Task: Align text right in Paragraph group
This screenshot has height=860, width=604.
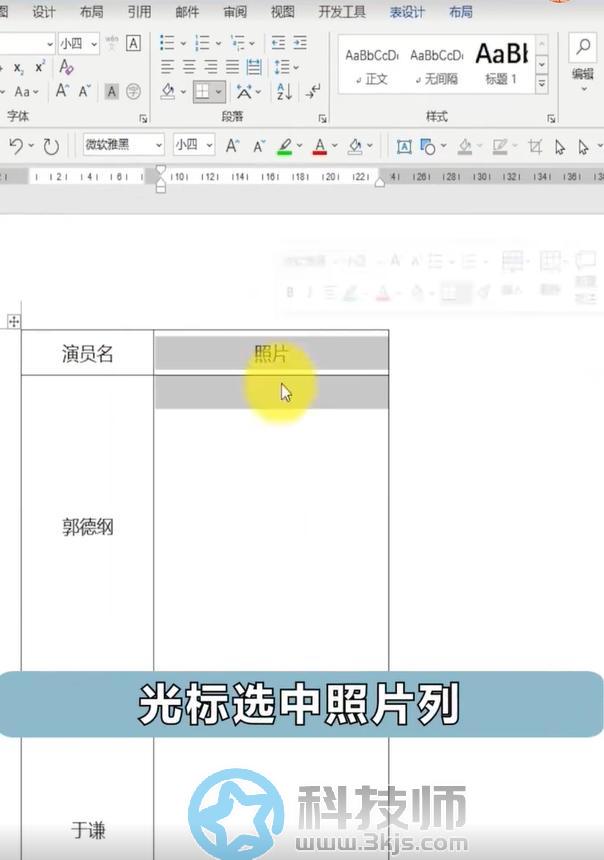Action: click(x=211, y=67)
